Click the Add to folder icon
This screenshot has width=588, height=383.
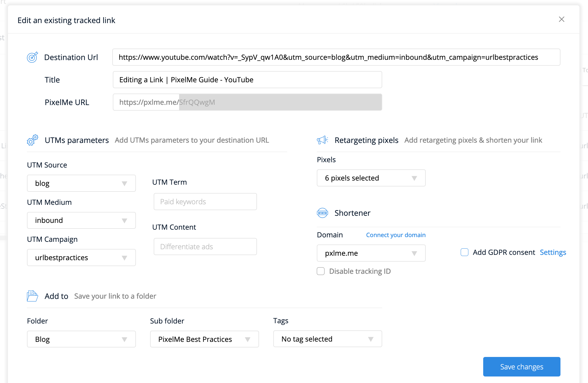(32, 296)
